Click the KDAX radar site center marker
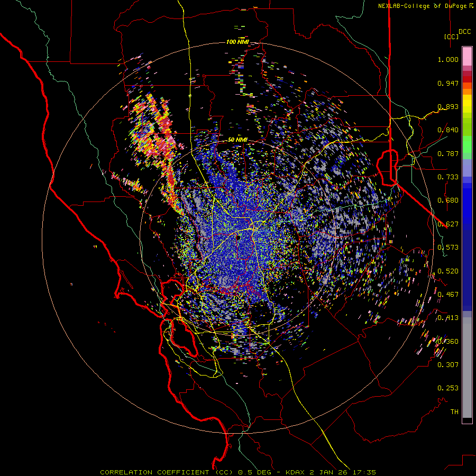This screenshot has width=476, height=476. (239, 238)
